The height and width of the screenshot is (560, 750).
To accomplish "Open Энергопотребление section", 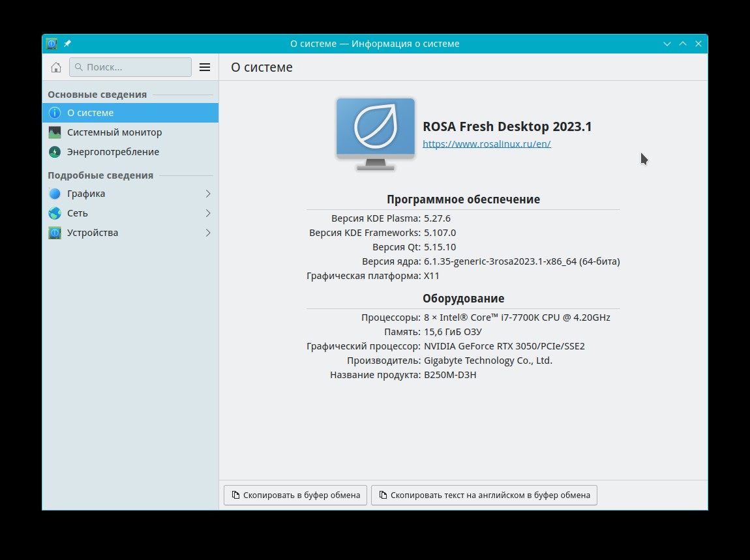I will pos(130,152).
